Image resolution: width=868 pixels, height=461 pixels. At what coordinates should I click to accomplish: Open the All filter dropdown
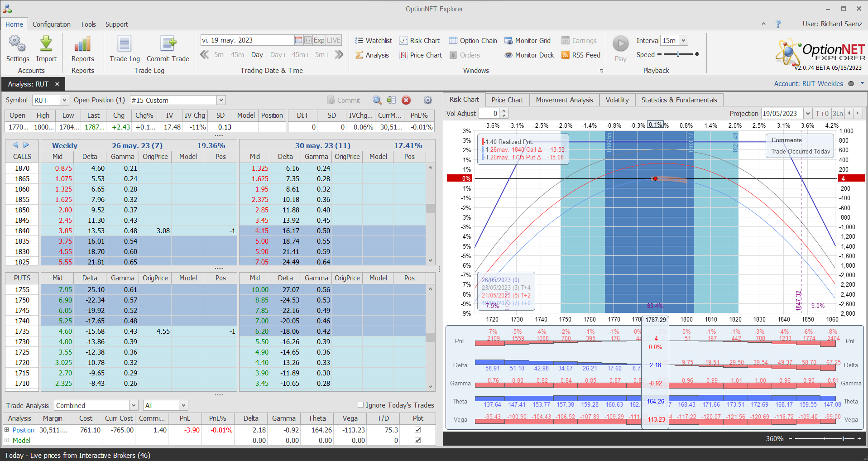[x=183, y=405]
